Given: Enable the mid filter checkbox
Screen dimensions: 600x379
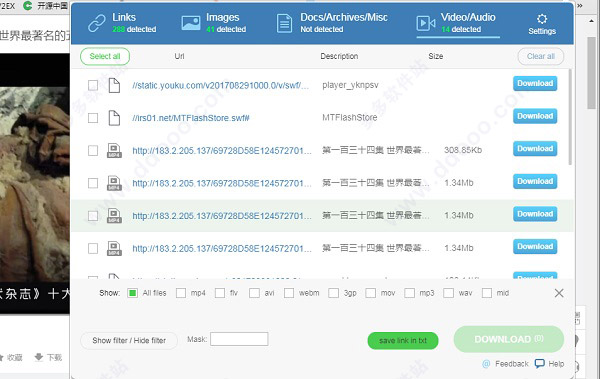Looking at the screenshot, I should tap(487, 293).
